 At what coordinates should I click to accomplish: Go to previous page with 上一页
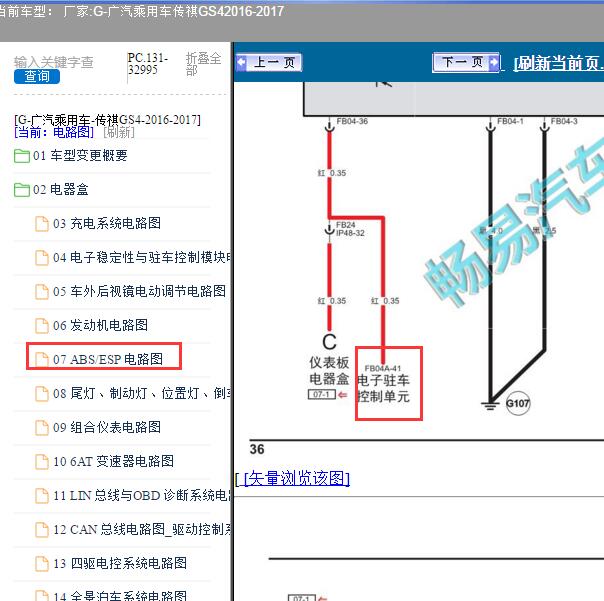pos(269,62)
